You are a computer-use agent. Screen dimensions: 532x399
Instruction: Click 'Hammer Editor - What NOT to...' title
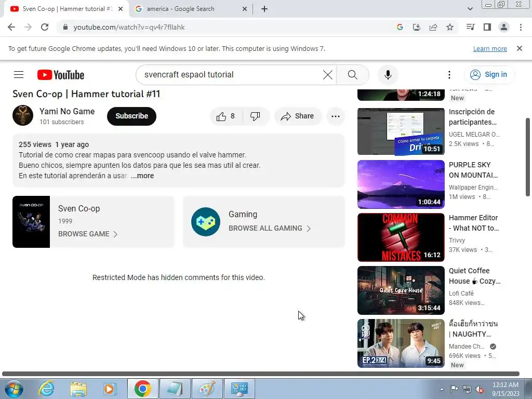coord(474,223)
